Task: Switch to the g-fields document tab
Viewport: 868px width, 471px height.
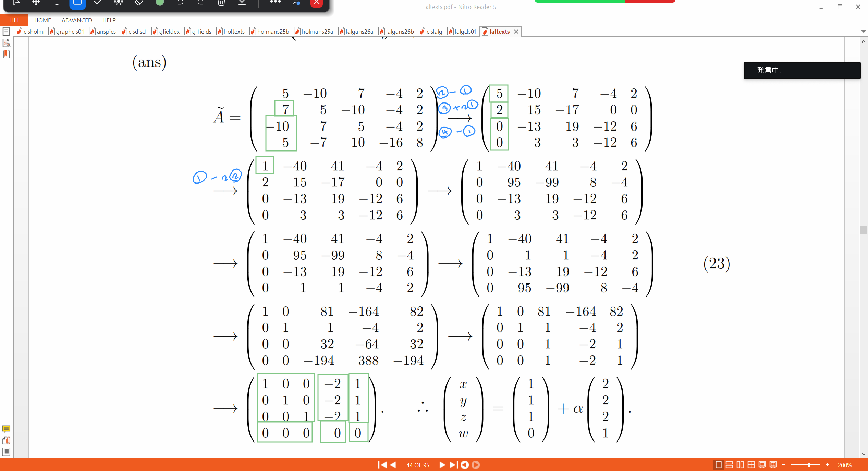Action: [x=198, y=32]
